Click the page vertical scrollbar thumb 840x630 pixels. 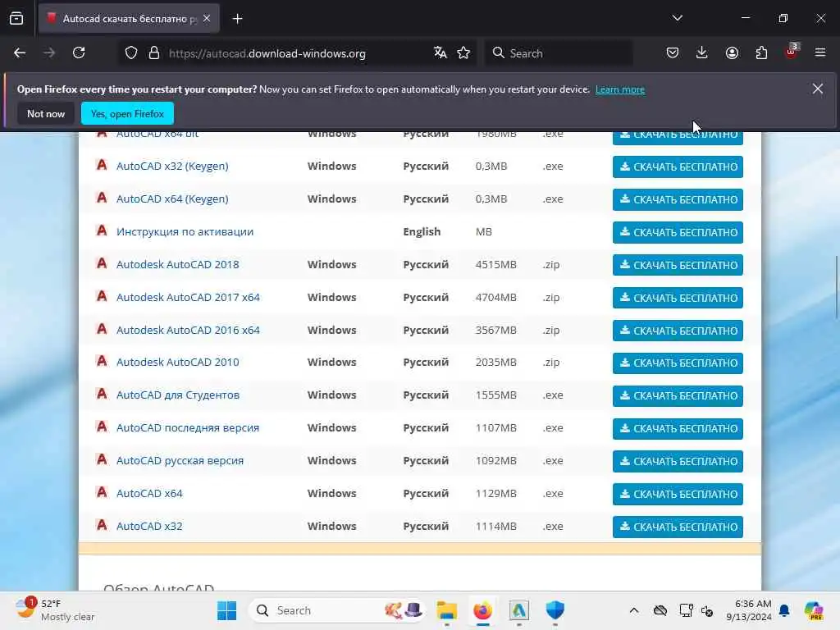[x=836, y=287]
